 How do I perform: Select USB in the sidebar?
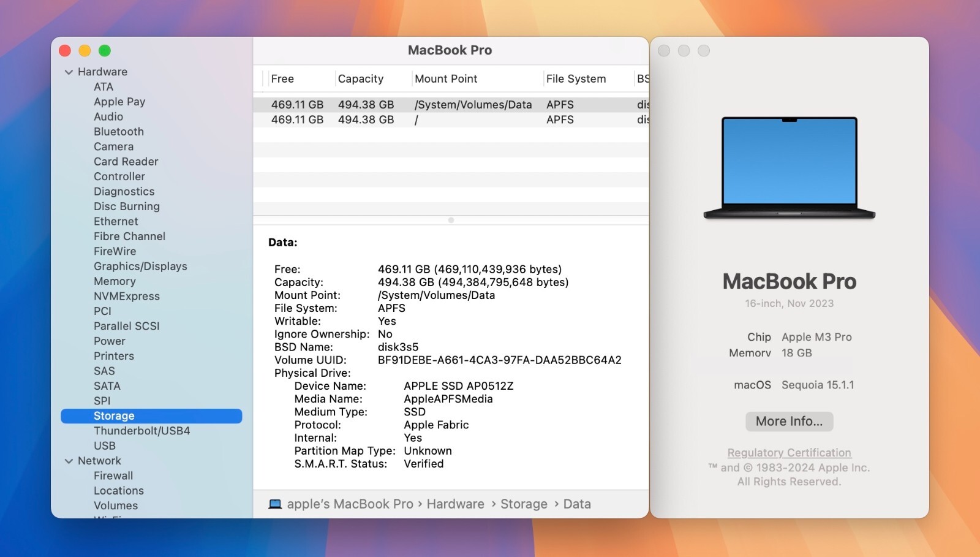pos(105,446)
